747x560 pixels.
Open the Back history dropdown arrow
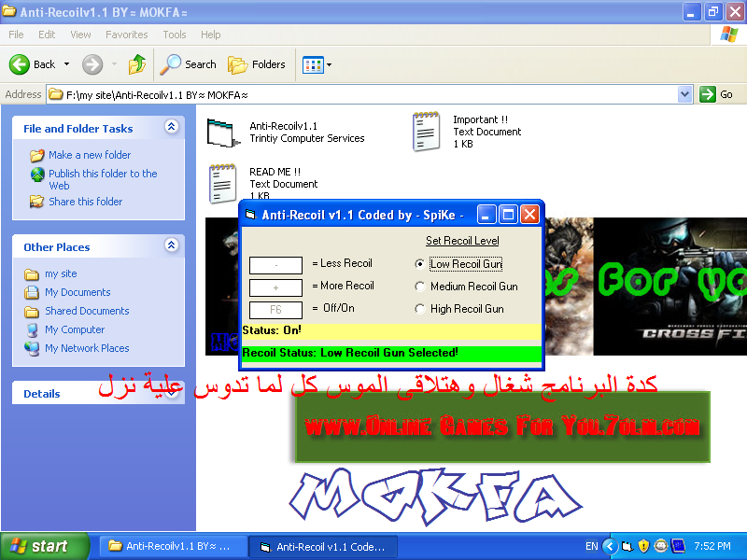pyautogui.click(x=66, y=63)
